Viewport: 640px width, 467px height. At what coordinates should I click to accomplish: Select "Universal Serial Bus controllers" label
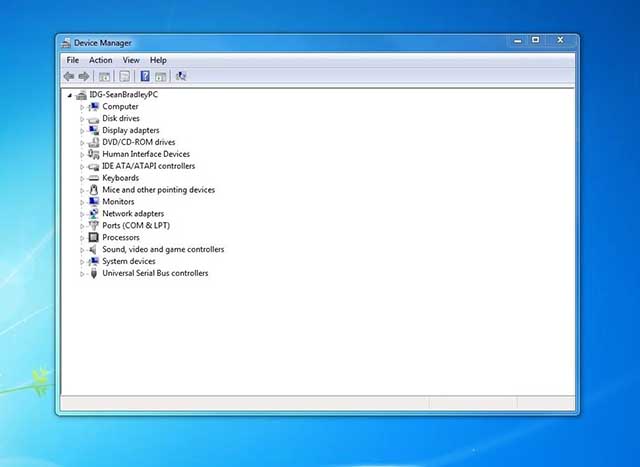(x=155, y=273)
